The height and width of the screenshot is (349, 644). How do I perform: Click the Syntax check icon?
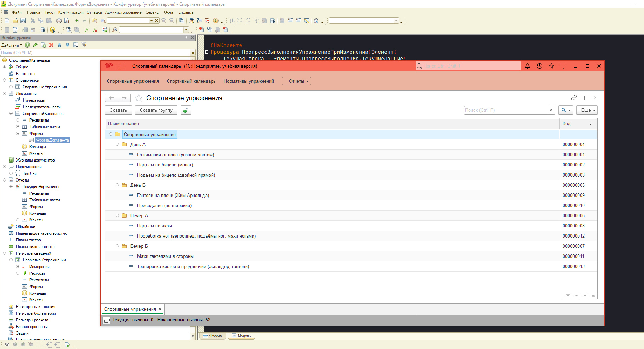(105, 30)
